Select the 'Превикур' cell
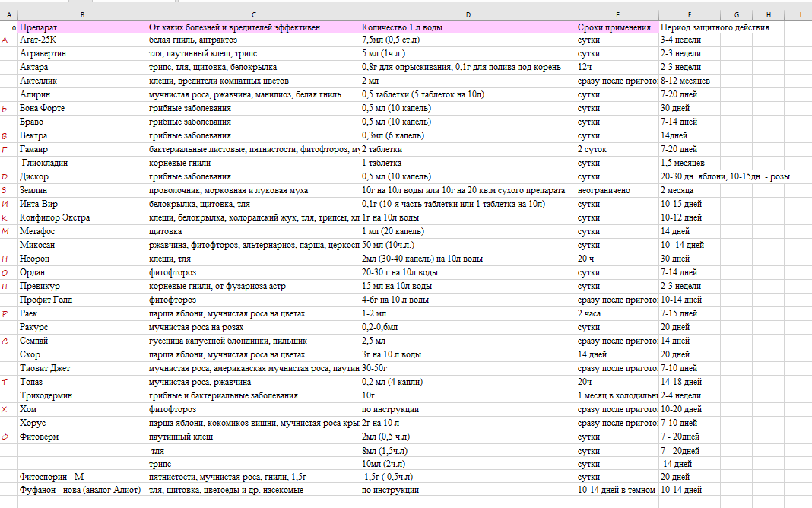812x508 pixels. tap(82, 287)
